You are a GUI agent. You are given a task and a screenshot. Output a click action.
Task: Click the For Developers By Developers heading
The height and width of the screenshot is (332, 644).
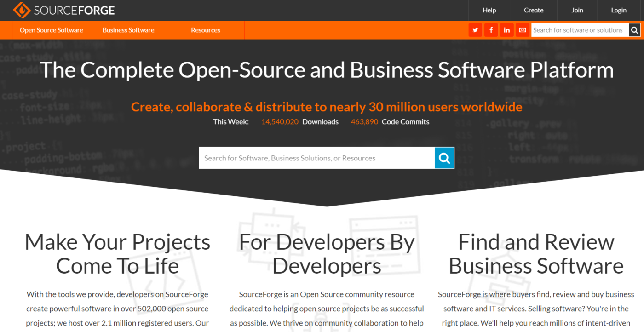[x=327, y=254]
